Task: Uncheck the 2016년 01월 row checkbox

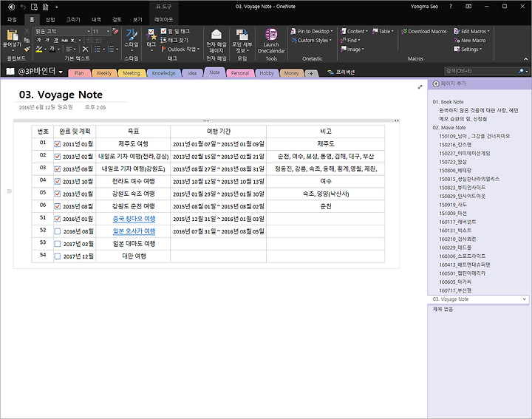Action: 58,219
